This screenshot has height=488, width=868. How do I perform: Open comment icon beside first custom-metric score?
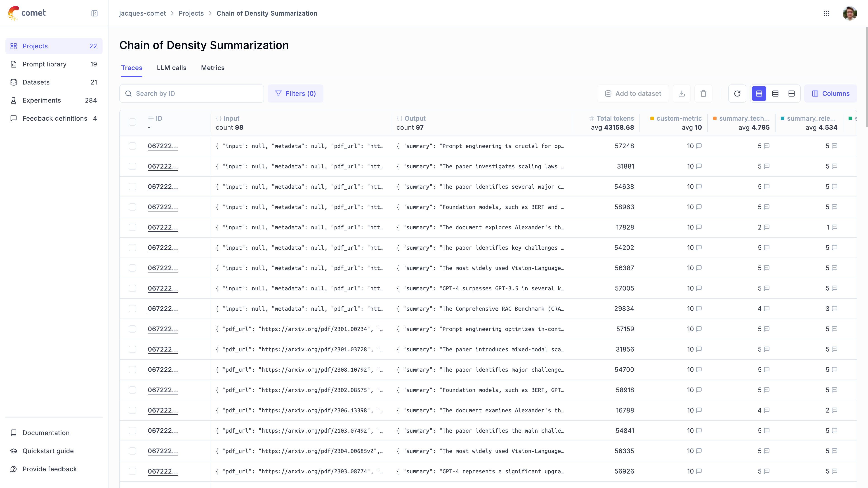[699, 146]
